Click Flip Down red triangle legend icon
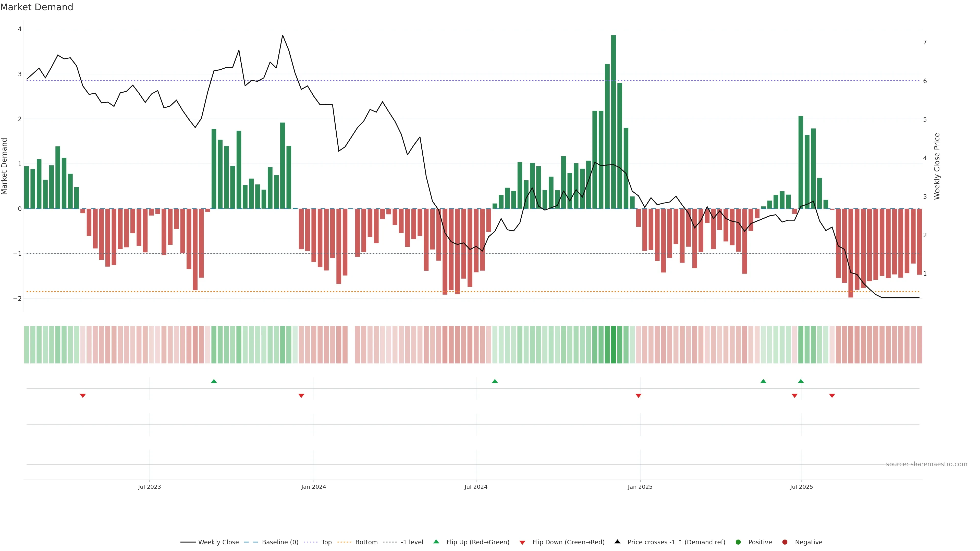Screen dimensions: 980x551 (522, 542)
